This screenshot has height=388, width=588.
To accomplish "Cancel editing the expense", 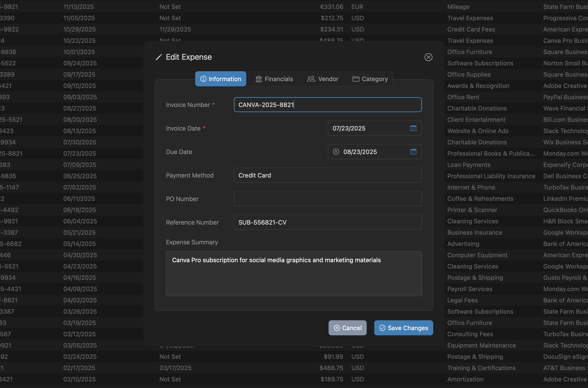I will coord(347,328).
